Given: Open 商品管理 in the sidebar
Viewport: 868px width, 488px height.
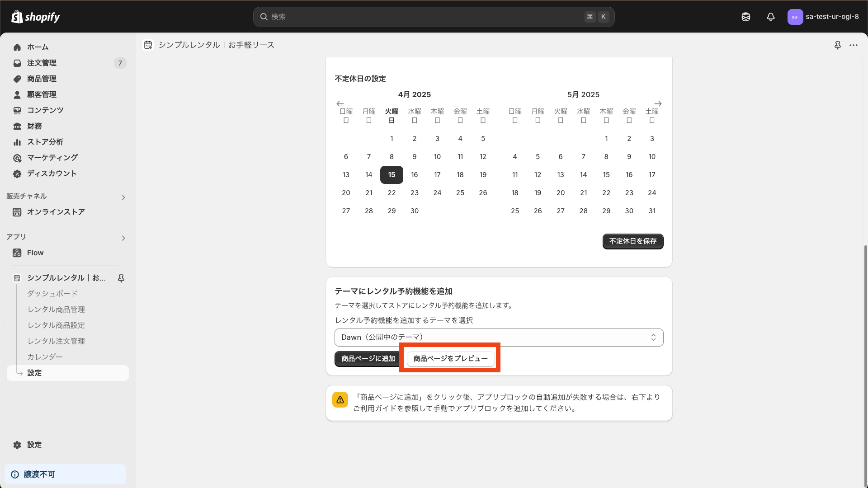Looking at the screenshot, I should [x=42, y=79].
